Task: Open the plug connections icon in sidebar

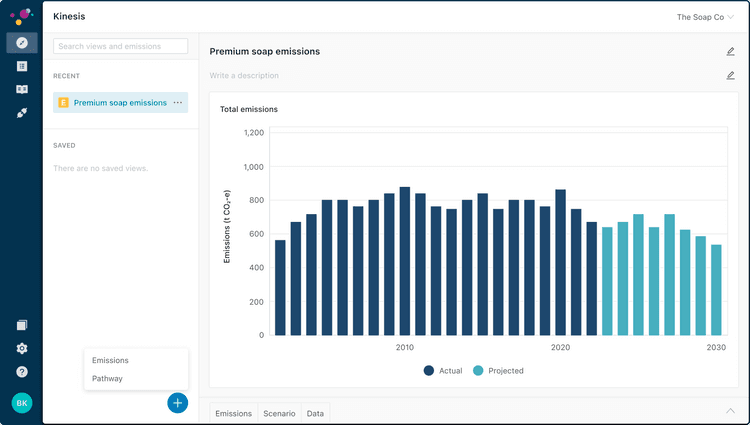Action: tap(22, 113)
